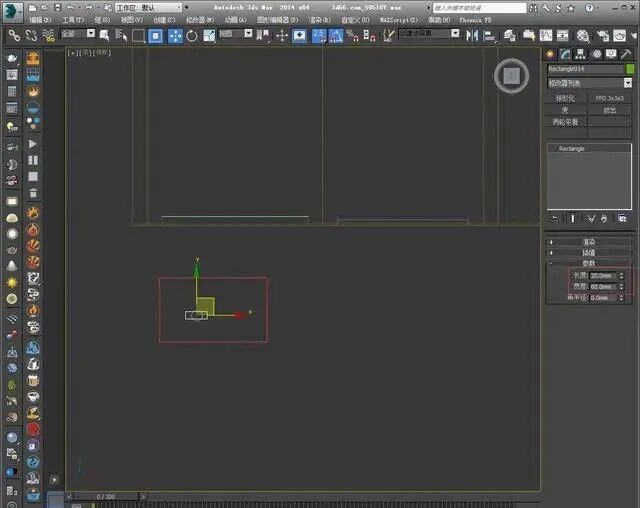Click the 长度 value spinner arrows
The image size is (640, 508).
coord(621,276)
